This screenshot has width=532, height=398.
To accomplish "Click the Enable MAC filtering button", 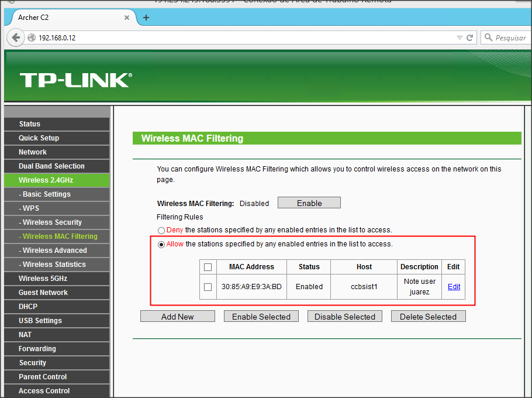I will point(309,203).
